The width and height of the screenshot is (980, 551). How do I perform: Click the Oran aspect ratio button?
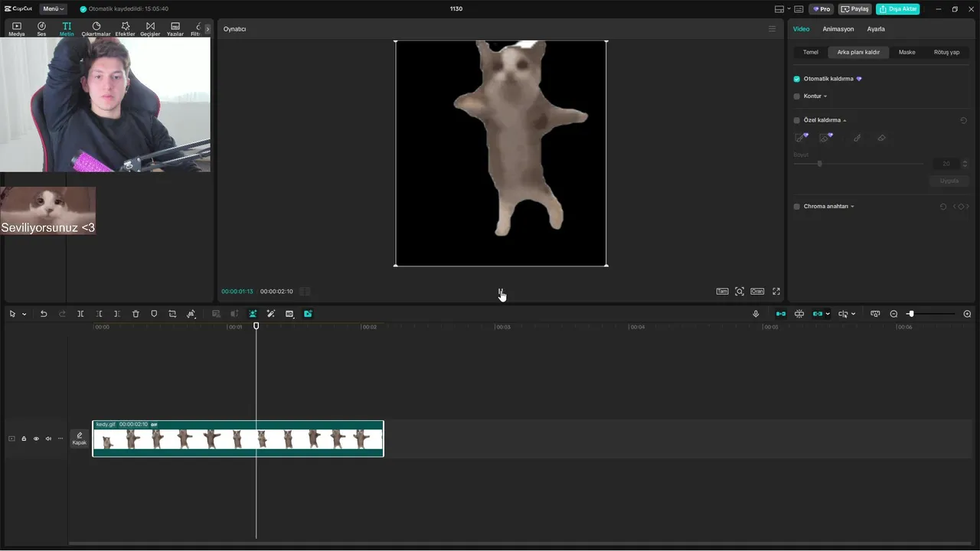757,292
